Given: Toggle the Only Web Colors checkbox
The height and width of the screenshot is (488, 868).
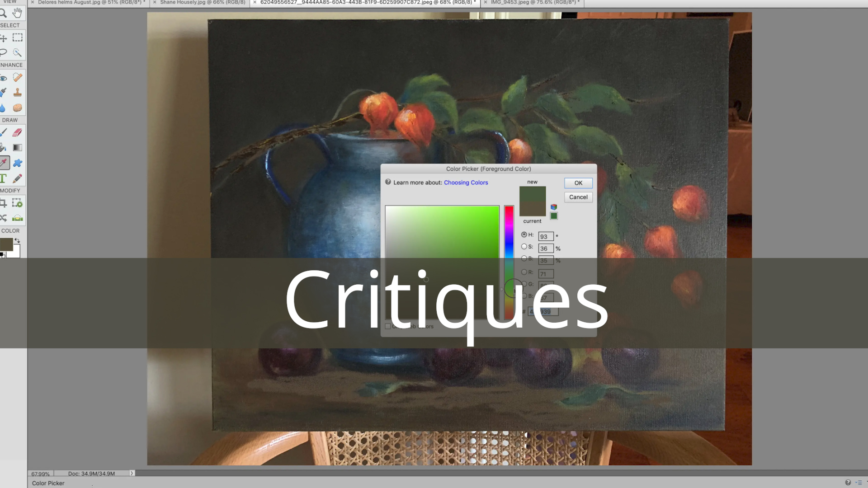Looking at the screenshot, I should point(388,326).
